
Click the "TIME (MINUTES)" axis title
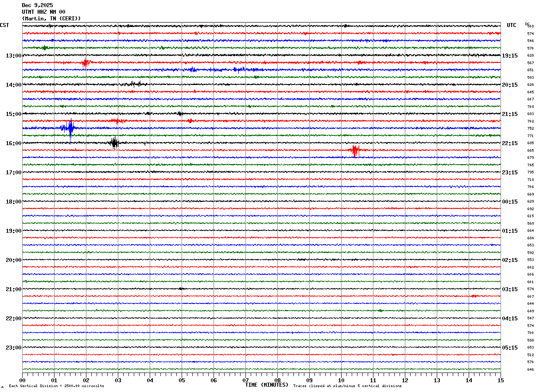coord(267,385)
